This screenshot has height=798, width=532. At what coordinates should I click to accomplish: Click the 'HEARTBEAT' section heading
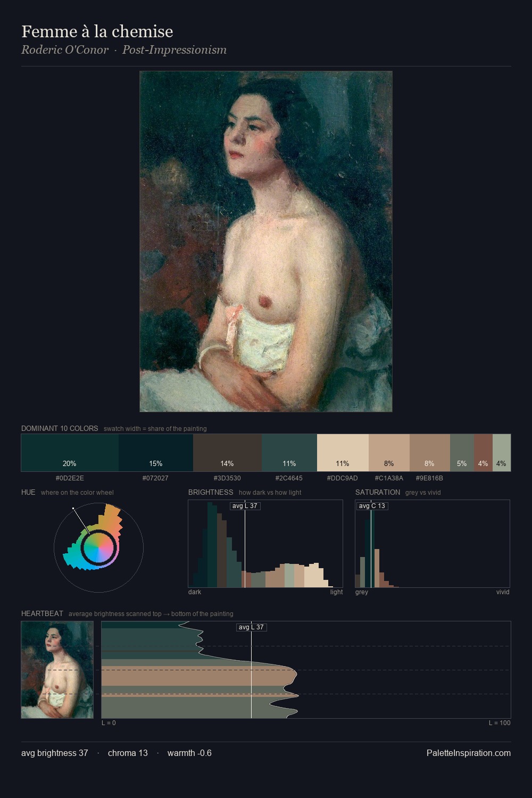(42, 613)
